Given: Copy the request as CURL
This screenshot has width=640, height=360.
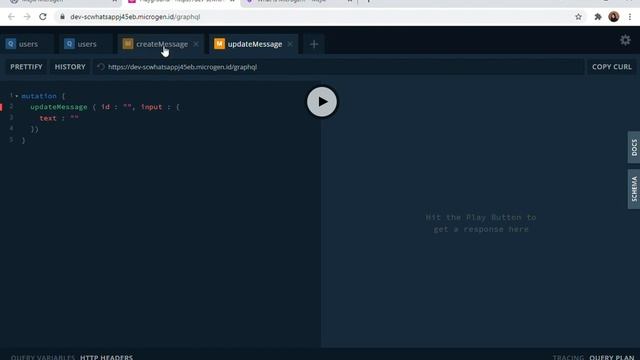Looking at the screenshot, I should 611,67.
